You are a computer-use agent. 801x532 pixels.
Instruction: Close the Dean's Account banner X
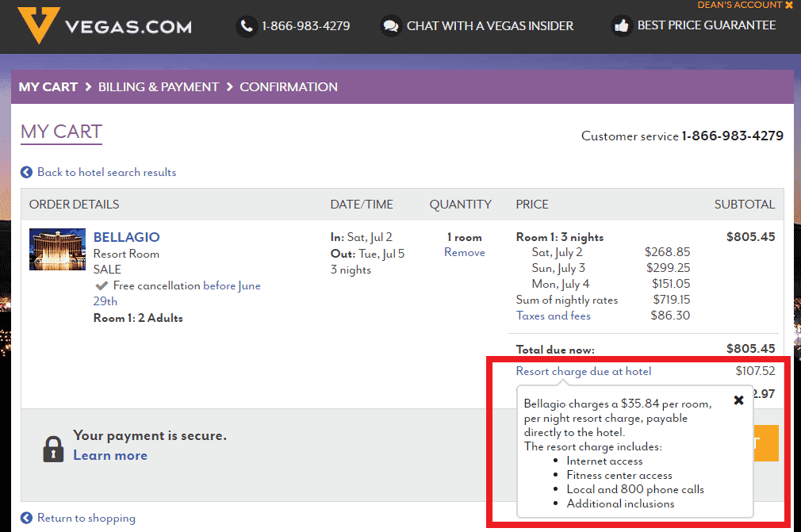coord(788,6)
